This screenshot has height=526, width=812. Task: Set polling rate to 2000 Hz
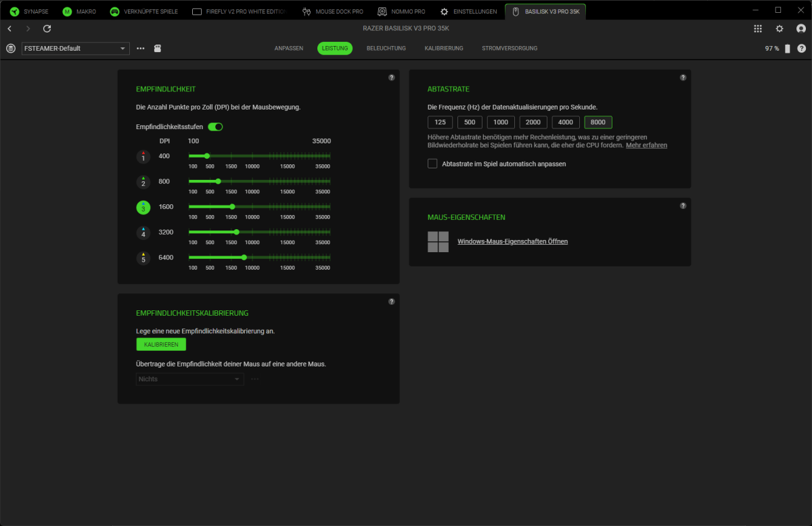tap(533, 122)
